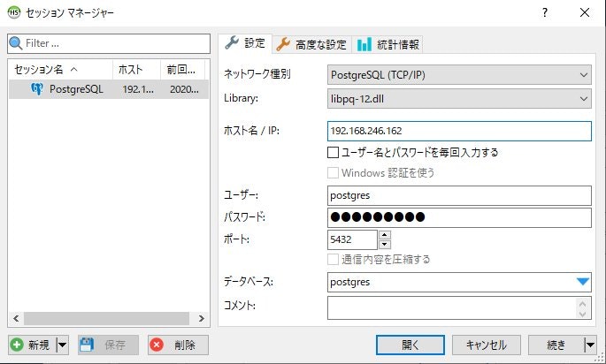The image size is (606, 364).
Task: Expand the データベース dropdown arrow
Action: click(582, 282)
